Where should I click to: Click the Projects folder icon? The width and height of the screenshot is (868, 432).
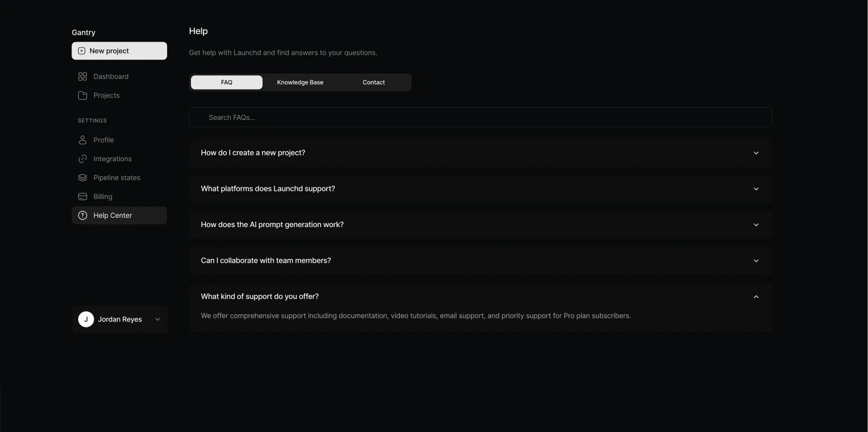pos(82,95)
